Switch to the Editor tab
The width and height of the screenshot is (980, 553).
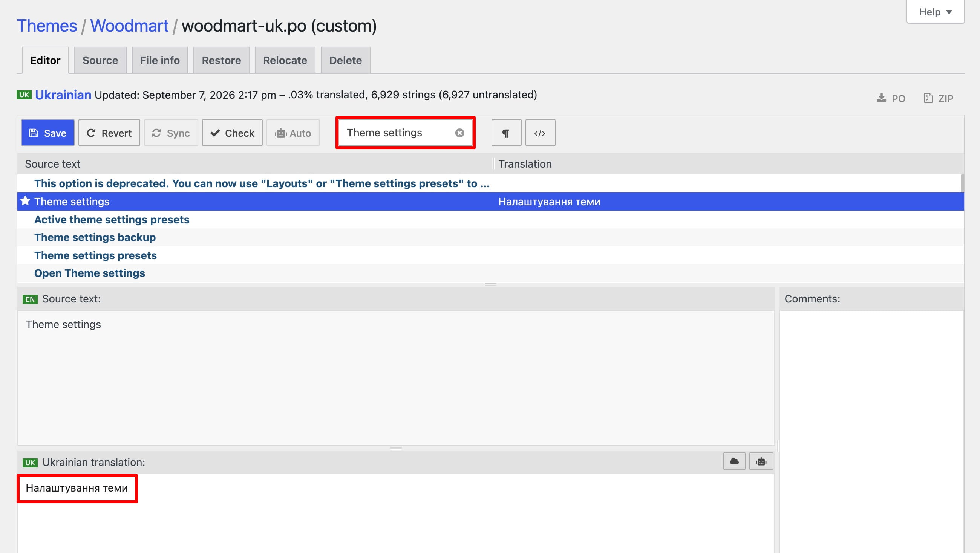coord(45,60)
